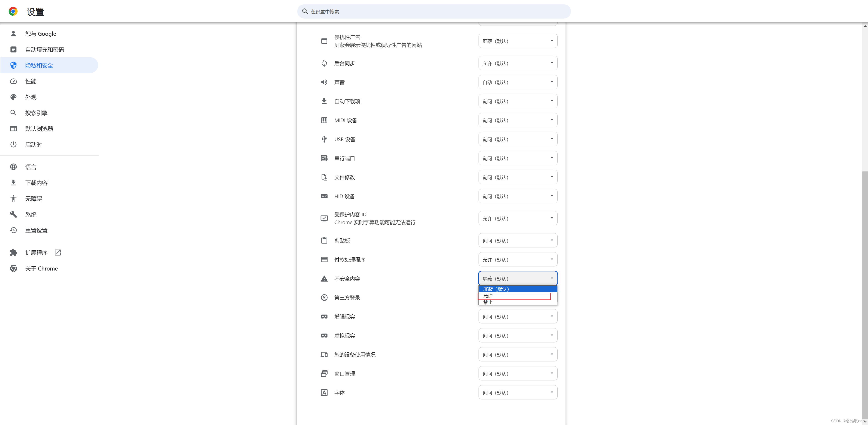Open 您与 Google settings page

pos(49,34)
